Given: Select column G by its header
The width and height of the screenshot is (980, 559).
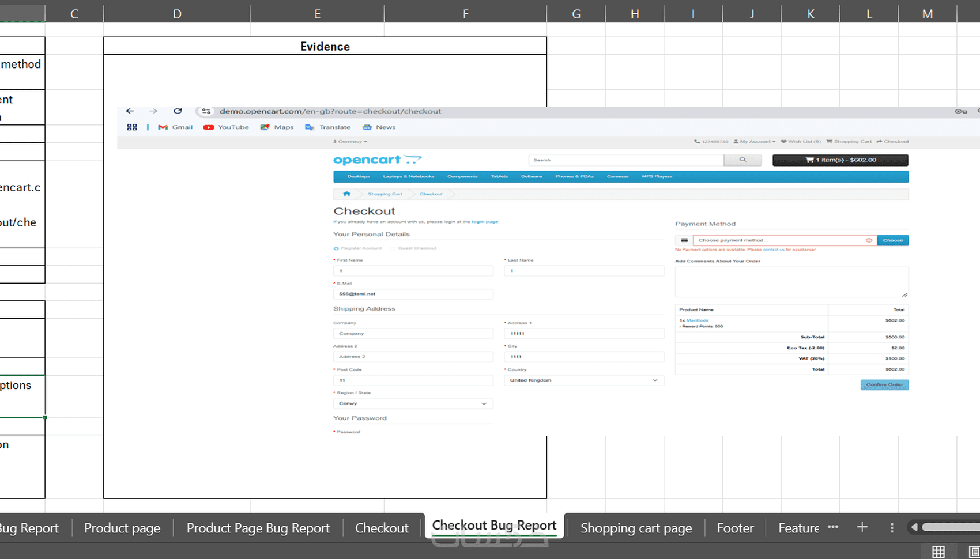Looking at the screenshot, I should (x=576, y=14).
